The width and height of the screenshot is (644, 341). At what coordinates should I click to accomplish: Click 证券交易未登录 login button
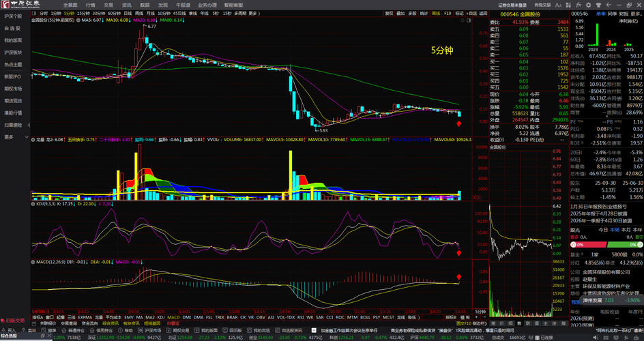(512, 5)
